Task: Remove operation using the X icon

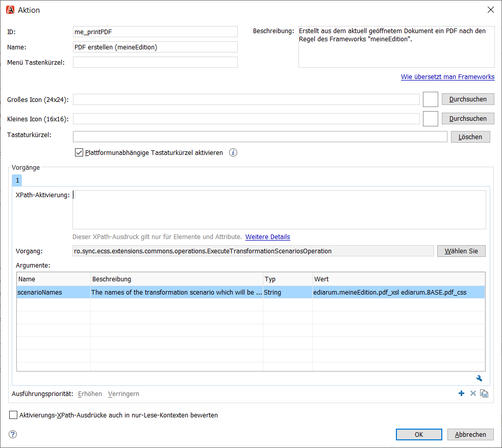Action: point(473,393)
